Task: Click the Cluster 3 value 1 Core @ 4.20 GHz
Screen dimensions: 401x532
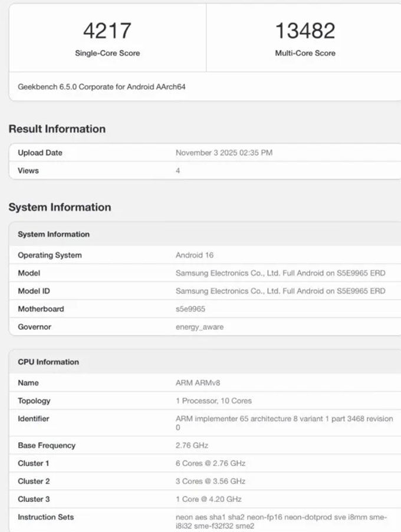Action: tap(209, 499)
